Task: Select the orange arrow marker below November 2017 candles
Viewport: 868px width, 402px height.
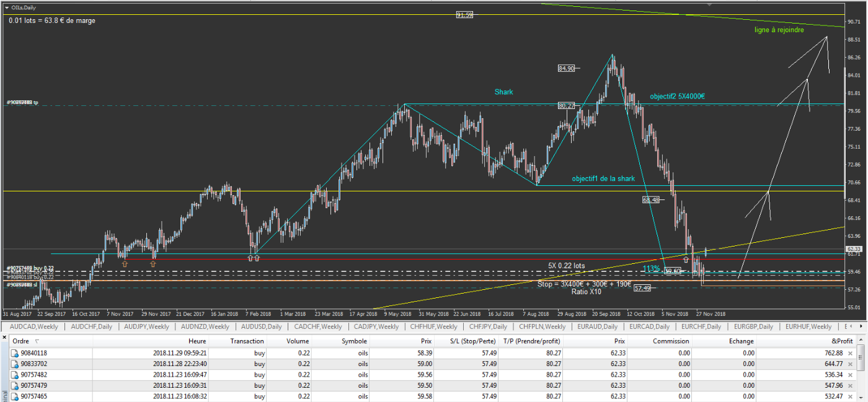Action: click(x=125, y=264)
